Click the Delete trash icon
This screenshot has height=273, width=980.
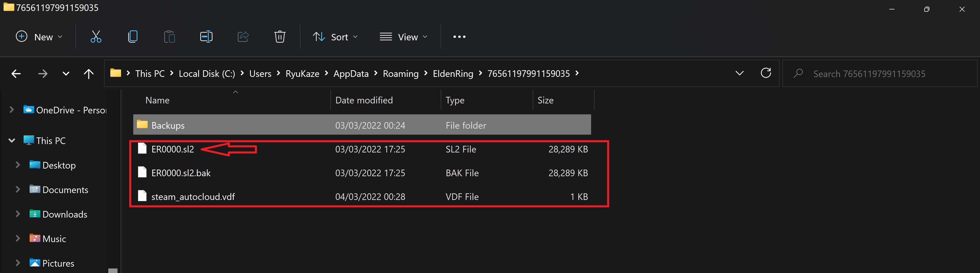(x=280, y=37)
